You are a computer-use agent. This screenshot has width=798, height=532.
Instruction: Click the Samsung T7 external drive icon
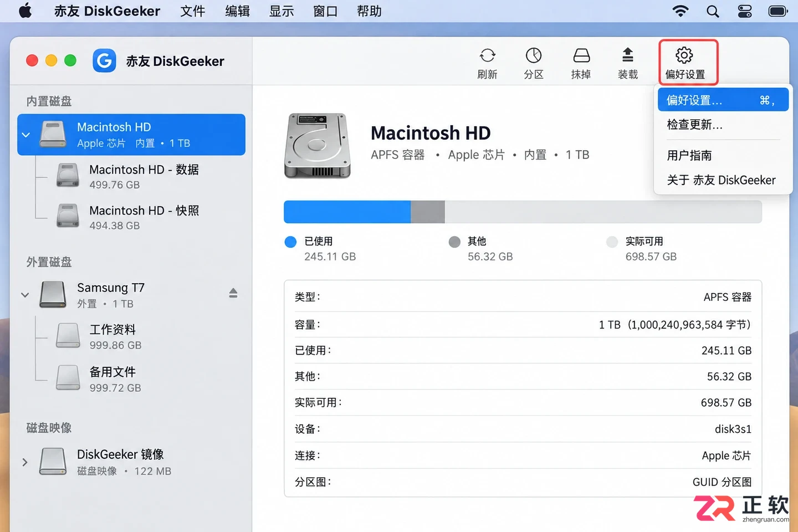(x=53, y=294)
